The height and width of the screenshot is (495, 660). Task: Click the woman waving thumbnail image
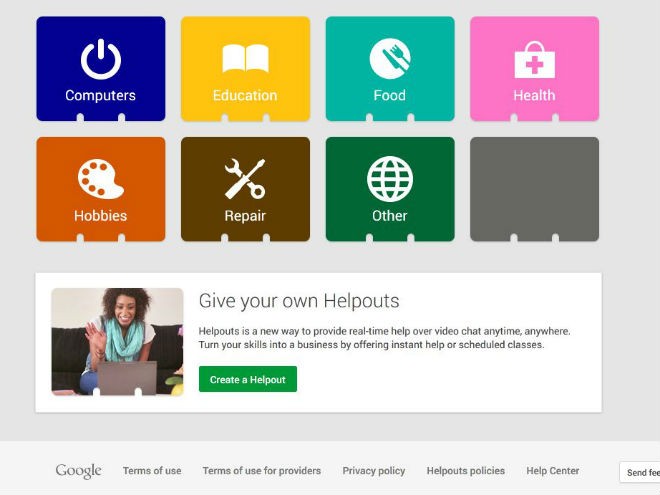(x=117, y=342)
